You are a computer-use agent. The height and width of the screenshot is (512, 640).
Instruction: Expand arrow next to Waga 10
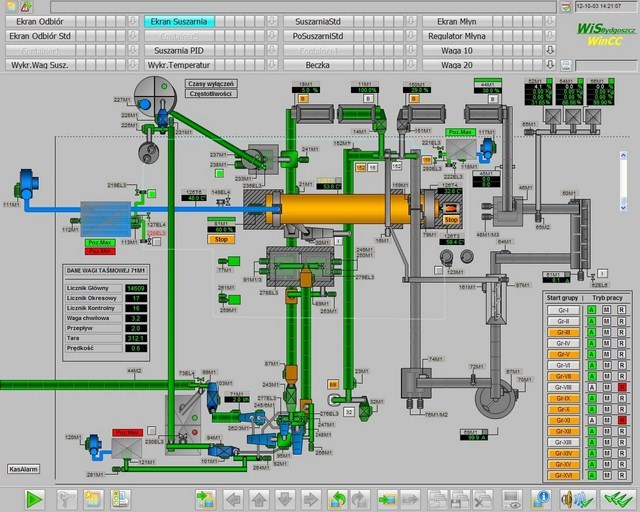click(x=550, y=50)
